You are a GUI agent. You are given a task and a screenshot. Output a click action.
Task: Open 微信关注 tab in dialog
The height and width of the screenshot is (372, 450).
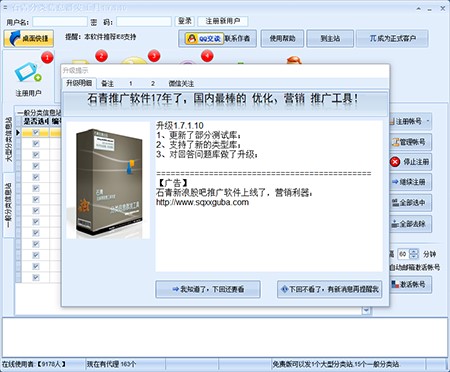pos(181,83)
